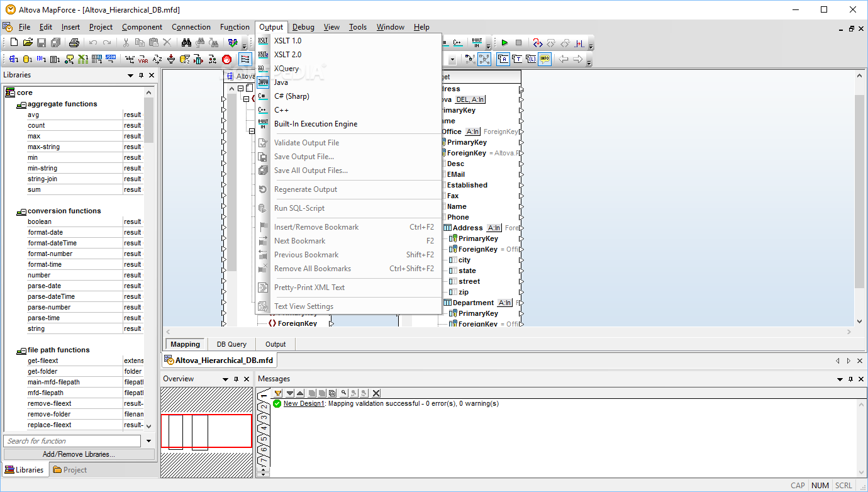Open the Debug menu

click(303, 27)
